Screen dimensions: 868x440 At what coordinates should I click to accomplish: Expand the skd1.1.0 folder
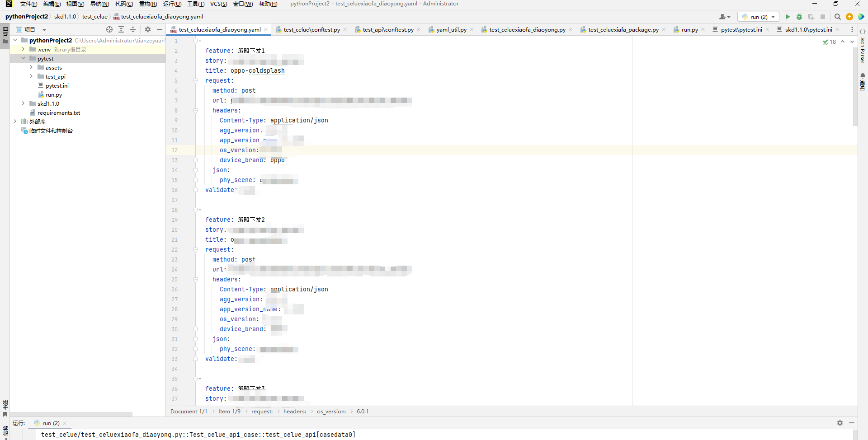pyautogui.click(x=23, y=103)
